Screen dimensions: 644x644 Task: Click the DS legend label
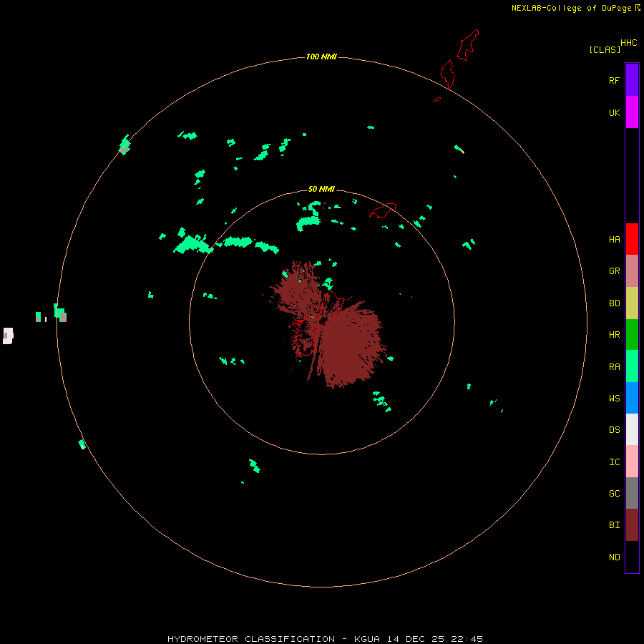614,429
